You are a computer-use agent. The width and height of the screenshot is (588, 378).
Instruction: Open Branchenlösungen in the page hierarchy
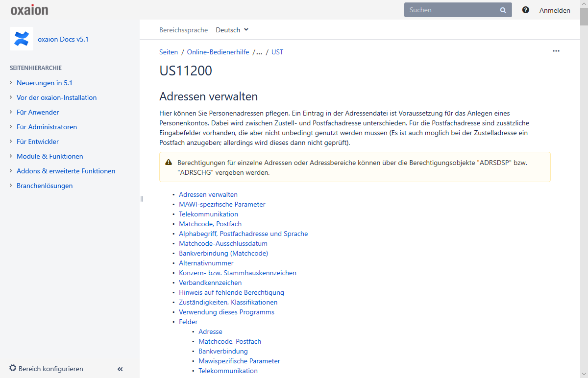point(45,186)
